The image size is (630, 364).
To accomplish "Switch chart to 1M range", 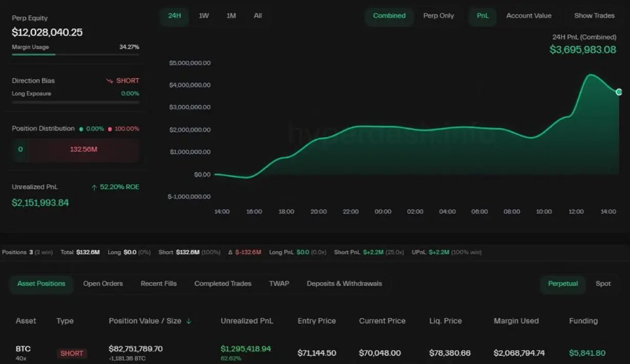I will coord(231,16).
